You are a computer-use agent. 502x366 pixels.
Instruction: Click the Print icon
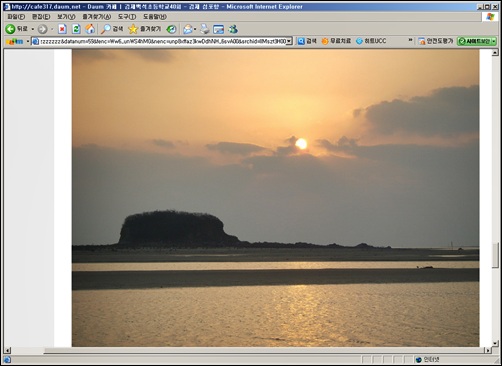coord(205,29)
